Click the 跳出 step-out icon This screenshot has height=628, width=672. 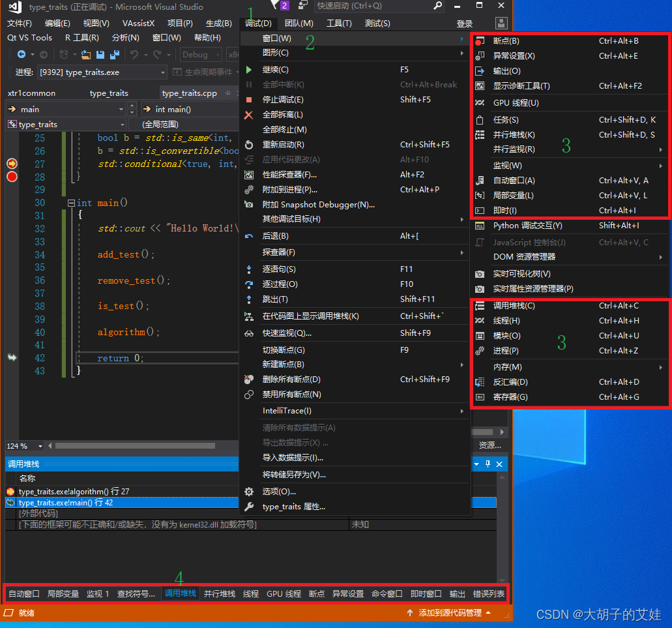pyautogui.click(x=248, y=299)
